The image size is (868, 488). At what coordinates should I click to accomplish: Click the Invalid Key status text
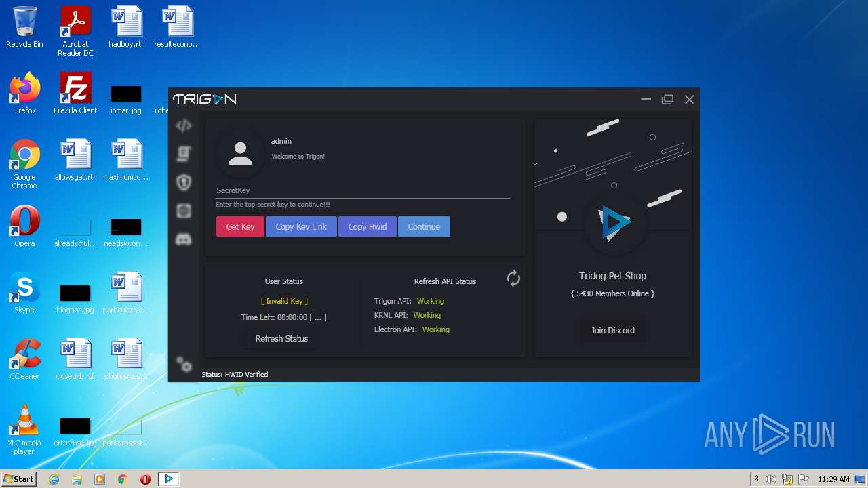point(284,301)
